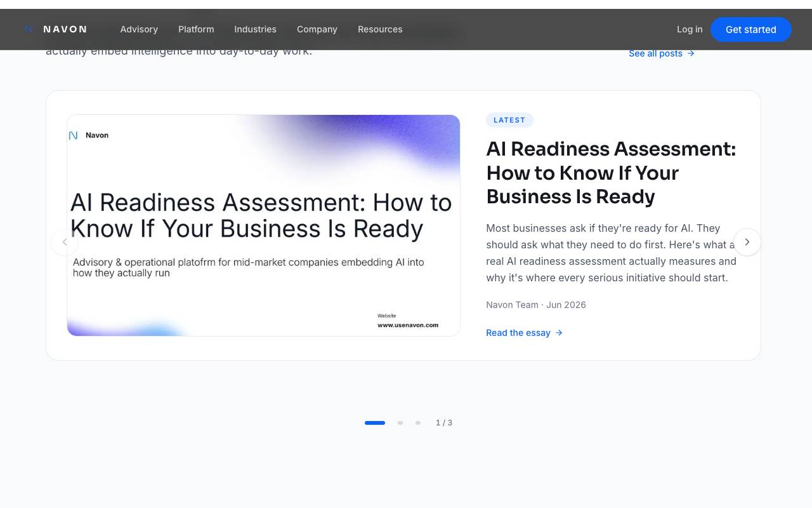
Task: Click the 1 / 3 slide counter
Action: coord(444,423)
